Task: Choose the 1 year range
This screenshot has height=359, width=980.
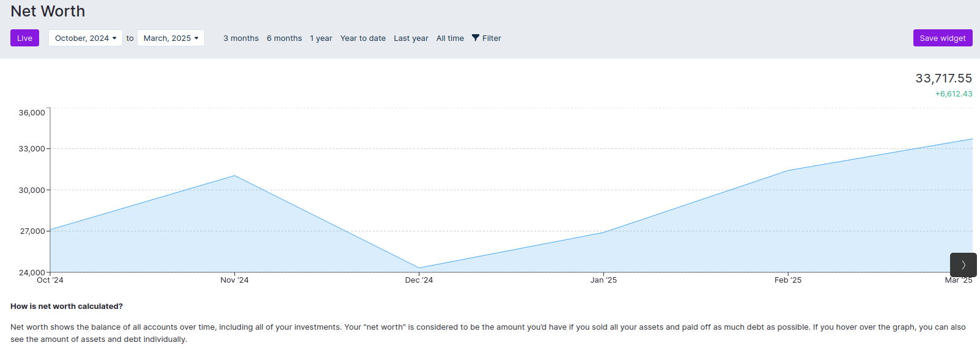Action: (x=321, y=38)
